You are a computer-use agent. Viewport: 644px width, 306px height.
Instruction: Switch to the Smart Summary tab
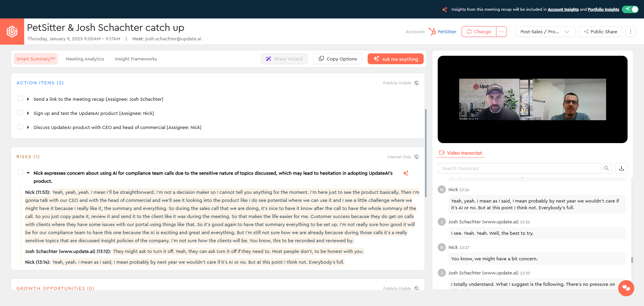pos(36,59)
